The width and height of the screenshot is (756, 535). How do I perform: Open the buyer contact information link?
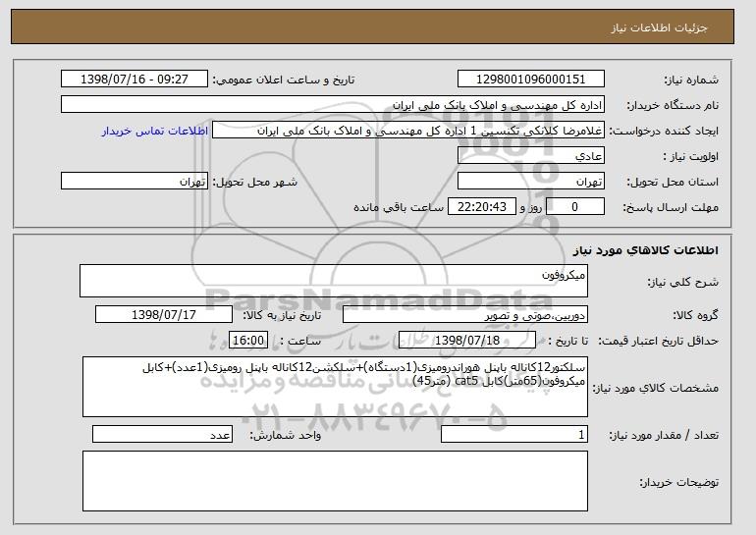(155, 131)
